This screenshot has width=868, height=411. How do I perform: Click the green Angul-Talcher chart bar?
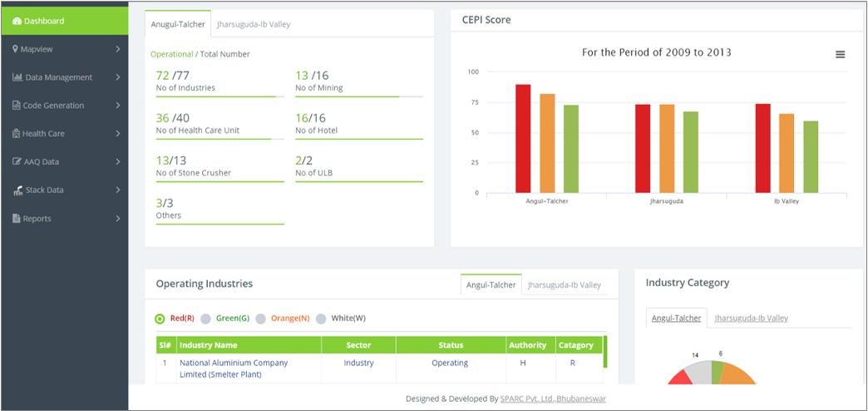(x=571, y=149)
